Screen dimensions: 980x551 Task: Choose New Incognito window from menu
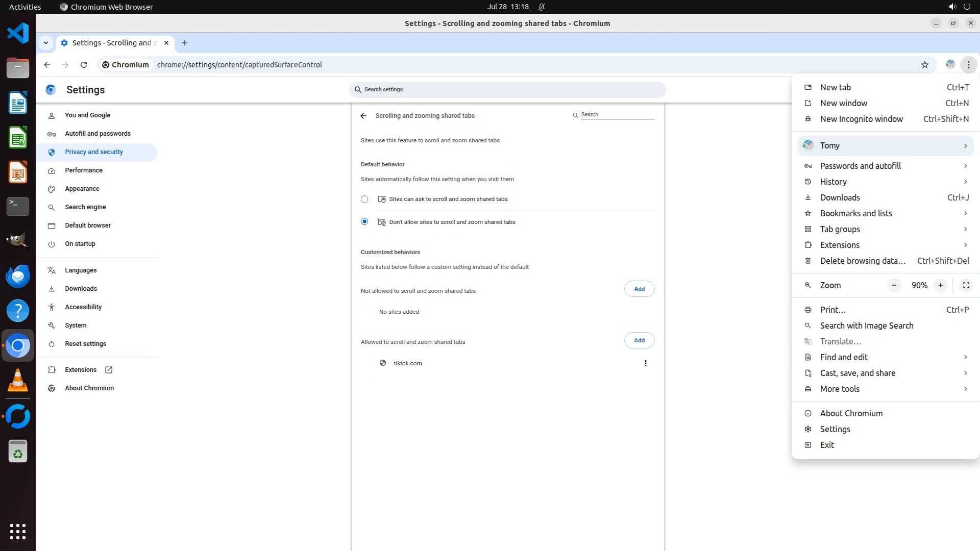pyautogui.click(x=861, y=119)
